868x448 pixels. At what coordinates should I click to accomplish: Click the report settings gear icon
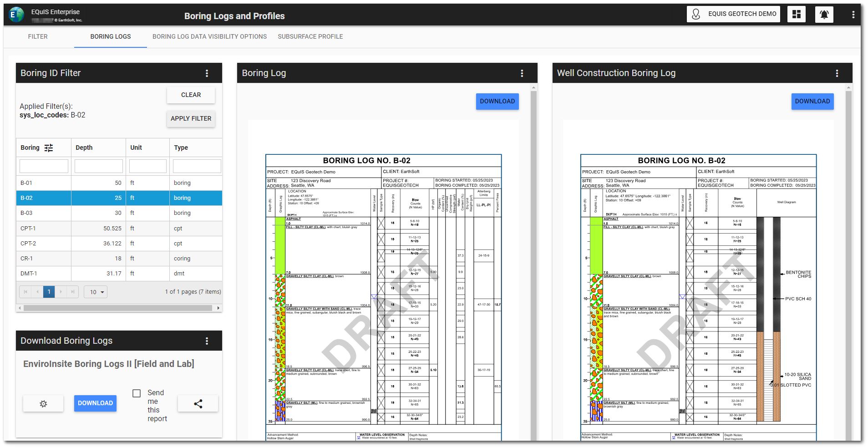(x=43, y=403)
